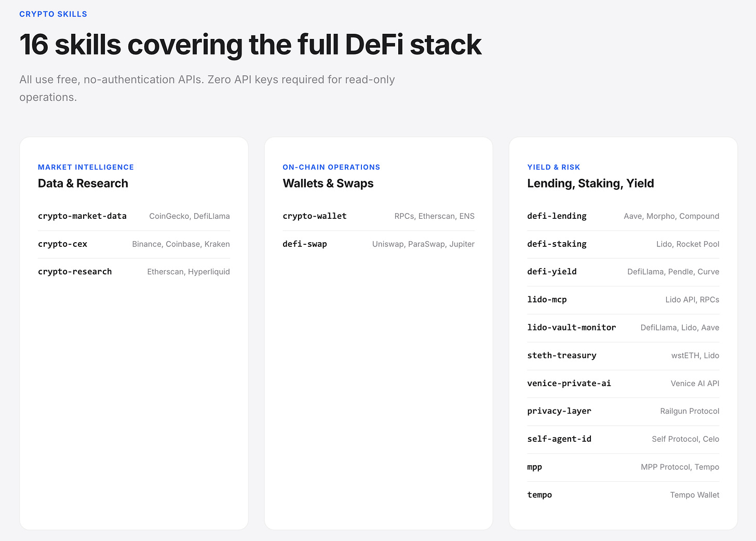Click 'Aave, Morpho, Compound' source text
This screenshot has width=756, height=541.
(x=671, y=216)
